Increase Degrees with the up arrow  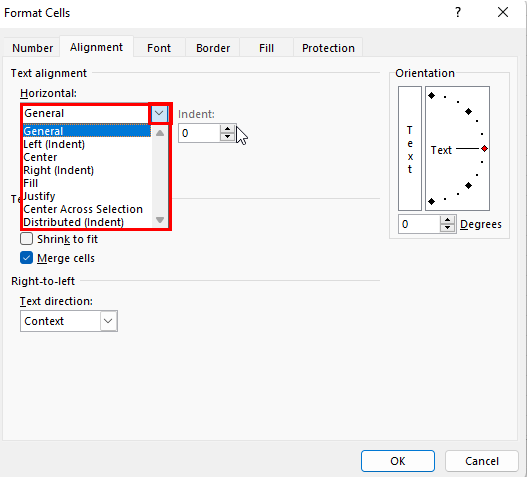point(447,220)
